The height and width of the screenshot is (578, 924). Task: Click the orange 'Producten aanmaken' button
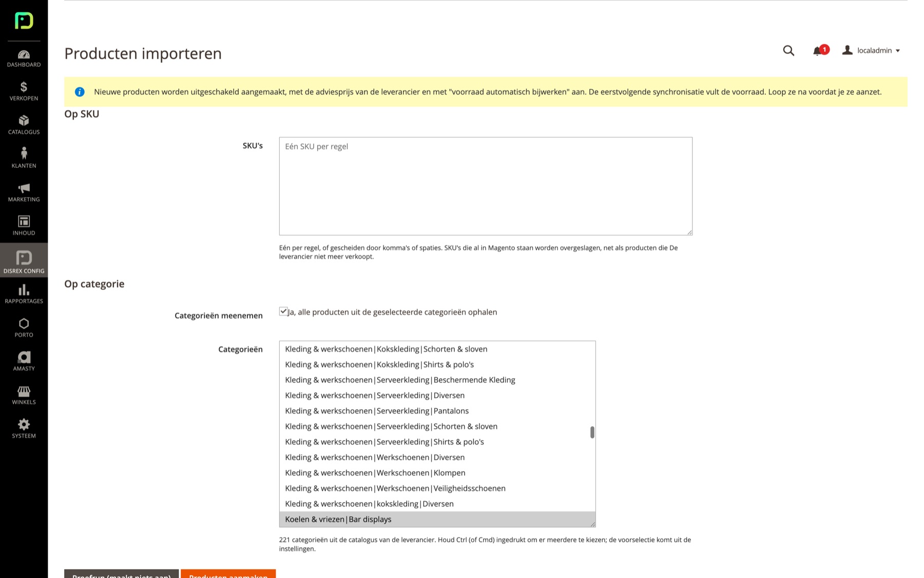pos(228,574)
